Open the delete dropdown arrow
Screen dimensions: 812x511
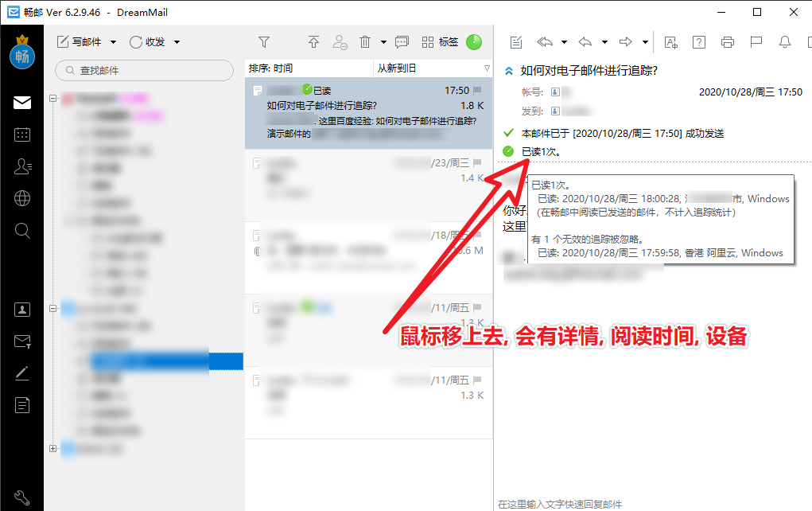384,42
